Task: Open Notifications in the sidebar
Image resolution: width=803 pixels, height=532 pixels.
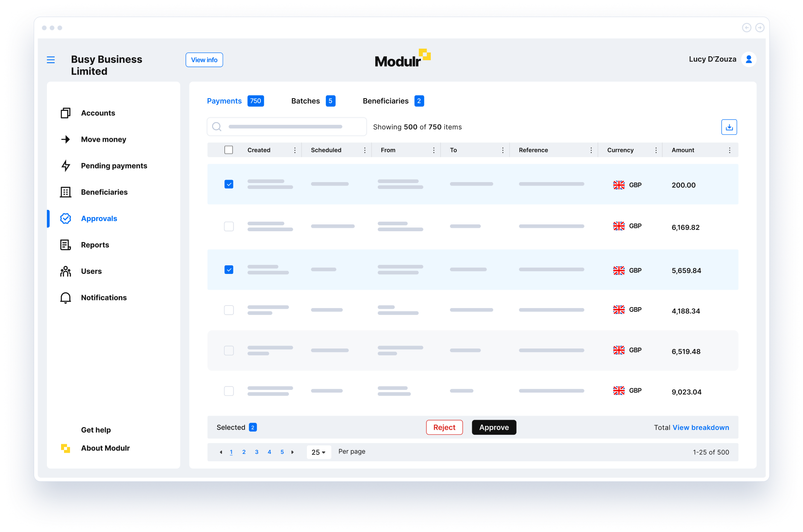Action: pos(104,298)
